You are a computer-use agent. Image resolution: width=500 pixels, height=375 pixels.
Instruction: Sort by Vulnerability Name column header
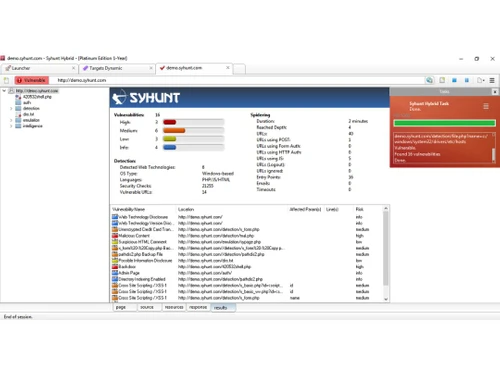tap(143, 209)
